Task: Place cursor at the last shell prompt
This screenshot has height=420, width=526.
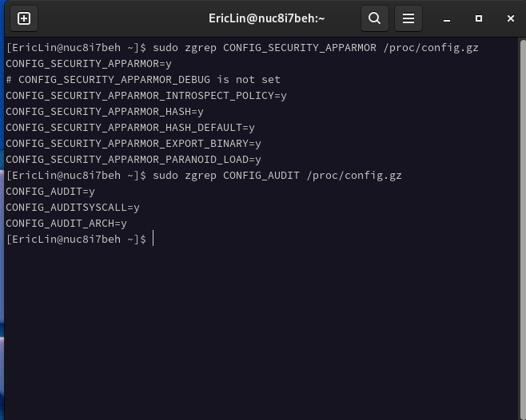Action: click(153, 239)
